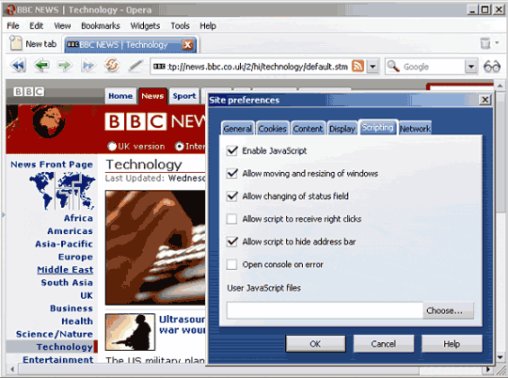Open the Tools menu
Viewport: 508px width, 378px height.
pos(180,26)
